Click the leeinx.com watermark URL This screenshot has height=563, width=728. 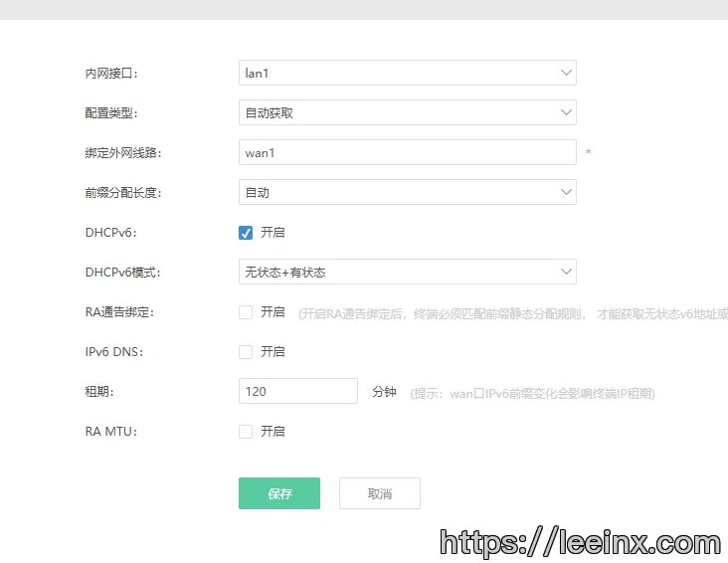tap(580, 542)
